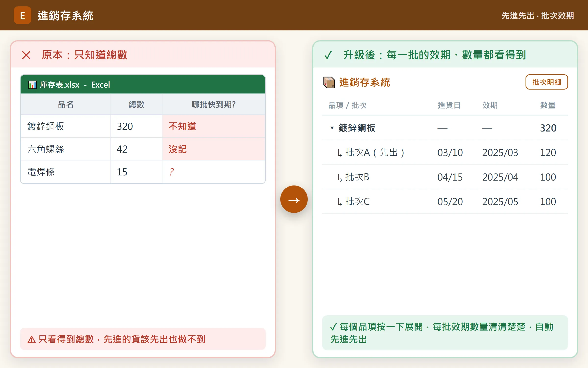Click the 320 quantity in 鍍鋅鋼板 system row

coord(548,128)
